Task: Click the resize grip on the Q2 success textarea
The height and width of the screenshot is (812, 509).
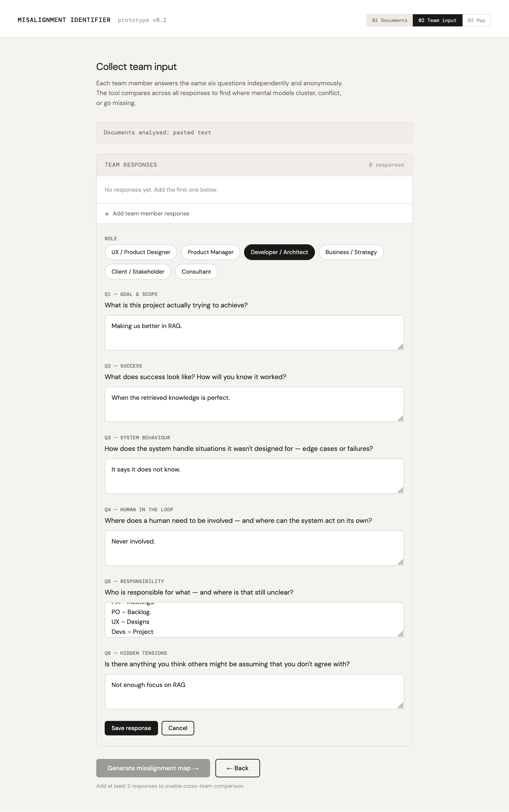Action: point(400,418)
